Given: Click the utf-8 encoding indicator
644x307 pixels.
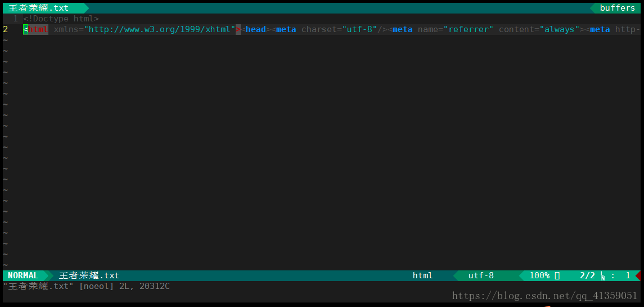Looking at the screenshot, I should tap(481, 275).
